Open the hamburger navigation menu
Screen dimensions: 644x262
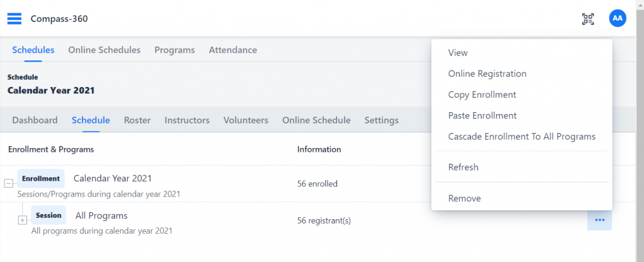click(14, 19)
